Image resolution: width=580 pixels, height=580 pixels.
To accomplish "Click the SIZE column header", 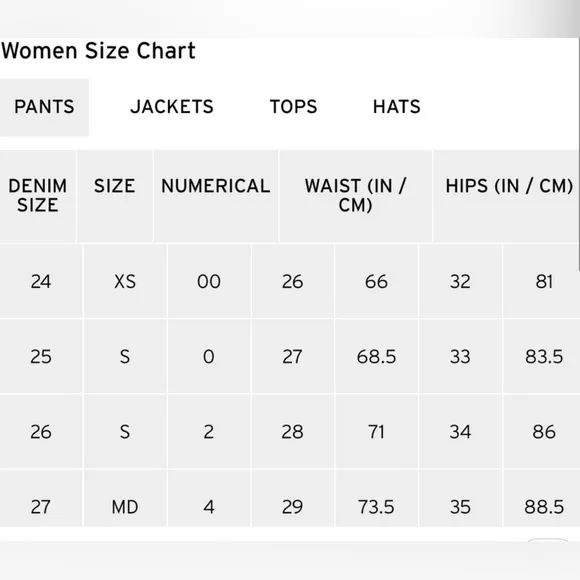I will (x=115, y=196).
